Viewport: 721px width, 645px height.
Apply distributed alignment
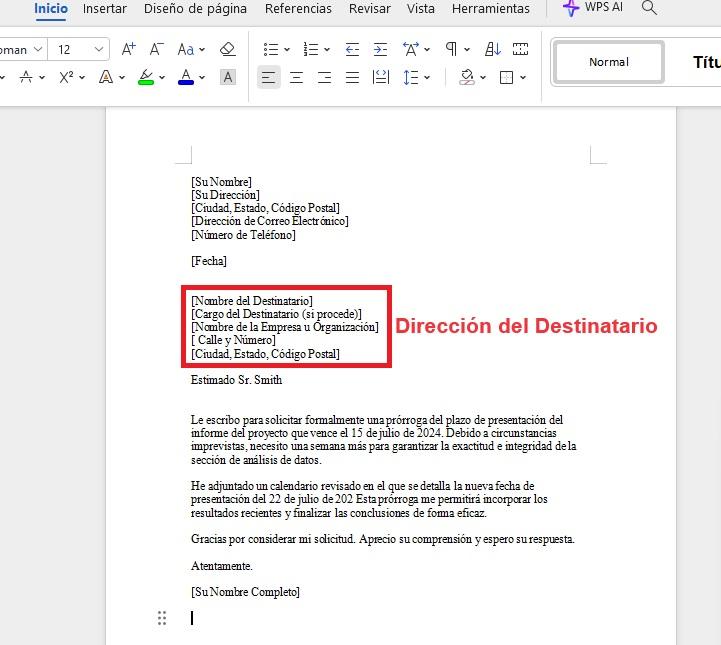pyautogui.click(x=381, y=77)
